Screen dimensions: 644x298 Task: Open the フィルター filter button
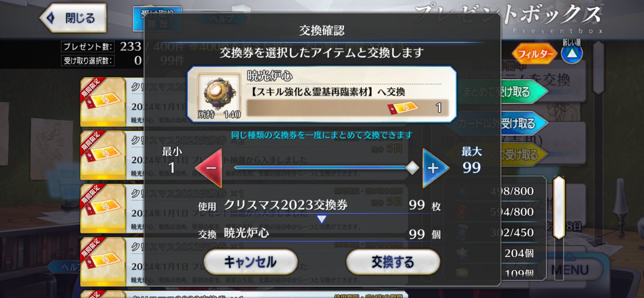point(535,54)
